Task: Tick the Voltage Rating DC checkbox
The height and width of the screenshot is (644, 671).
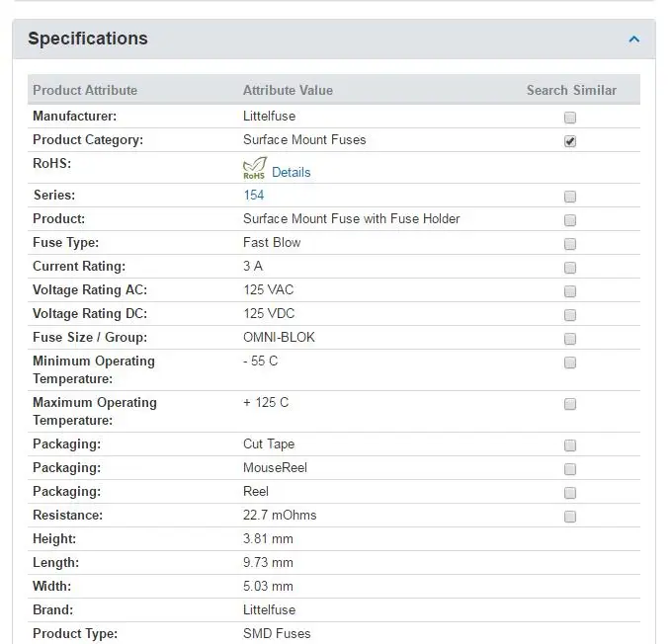Action: [570, 315]
